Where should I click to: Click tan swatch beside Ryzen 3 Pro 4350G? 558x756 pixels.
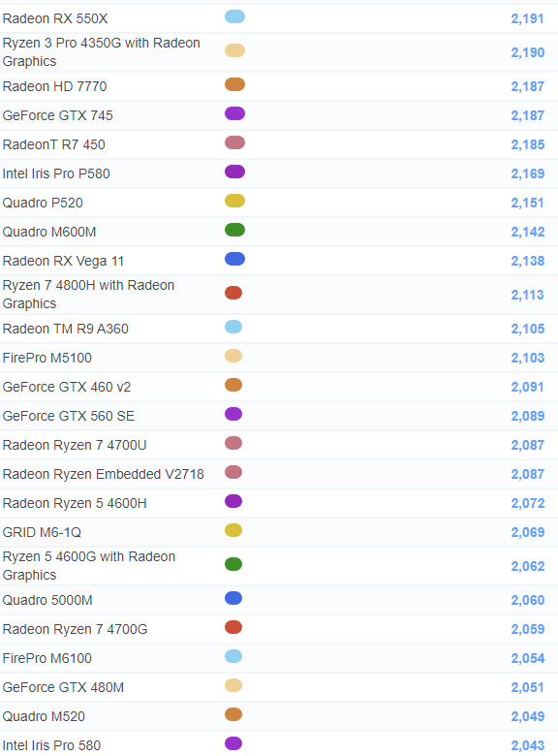click(234, 50)
